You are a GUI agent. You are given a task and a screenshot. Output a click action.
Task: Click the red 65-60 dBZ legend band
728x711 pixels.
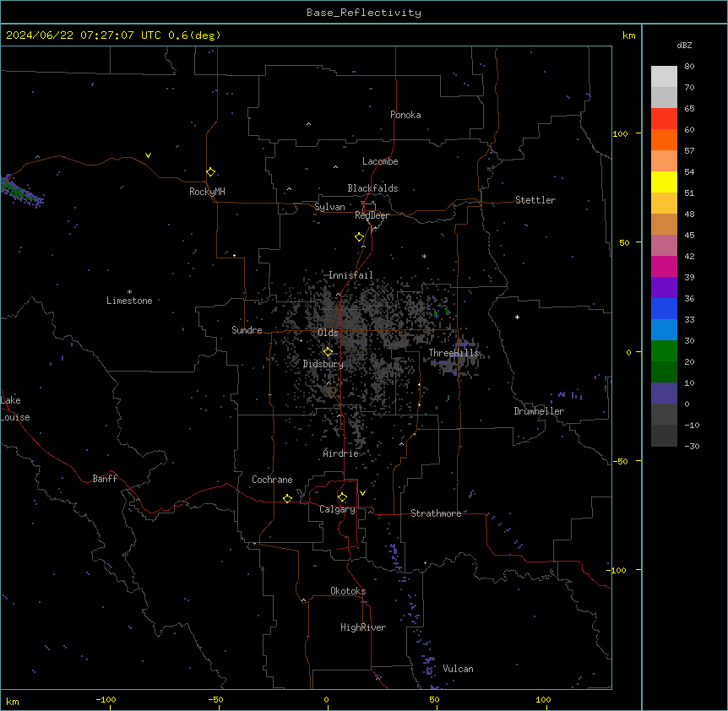tap(664, 118)
